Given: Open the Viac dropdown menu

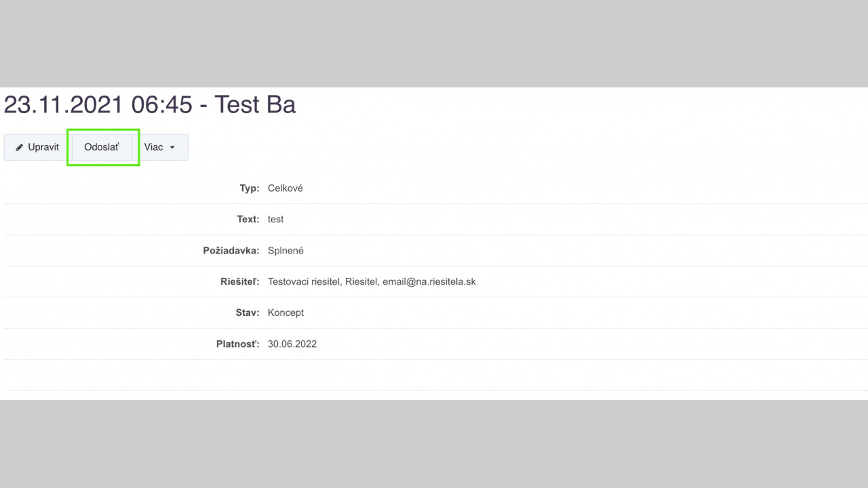Looking at the screenshot, I should pos(160,147).
